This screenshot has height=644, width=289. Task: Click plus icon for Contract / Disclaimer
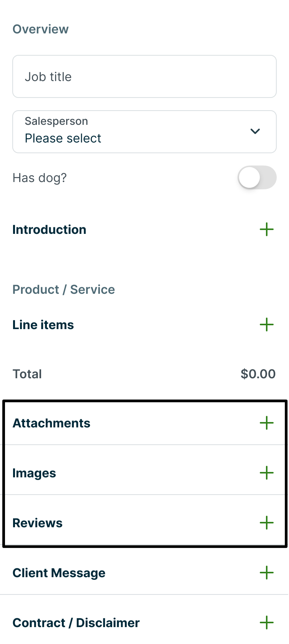point(266,623)
